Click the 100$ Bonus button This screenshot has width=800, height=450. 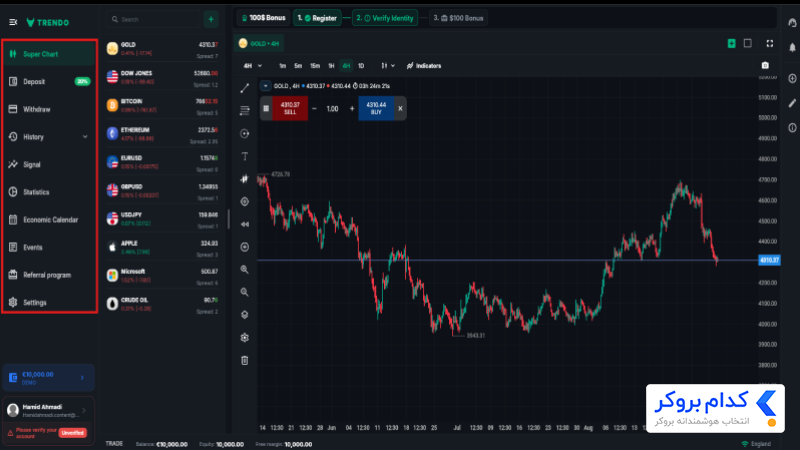pyautogui.click(x=263, y=18)
